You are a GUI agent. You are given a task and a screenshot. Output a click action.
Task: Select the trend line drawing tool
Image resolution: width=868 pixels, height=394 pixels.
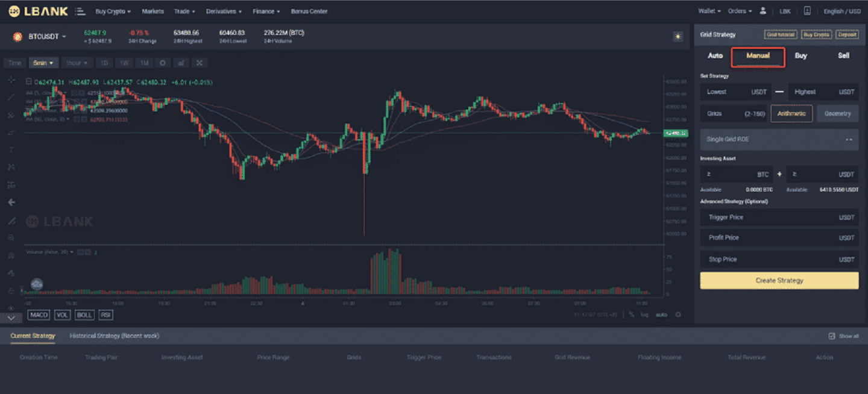click(10, 96)
